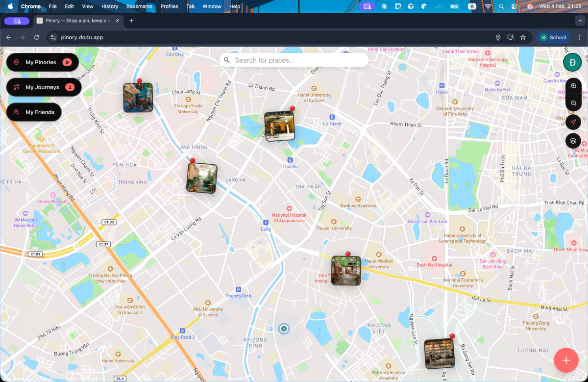The width and height of the screenshot is (588, 382).
Task: Open the map layers icon
Action: [573, 141]
